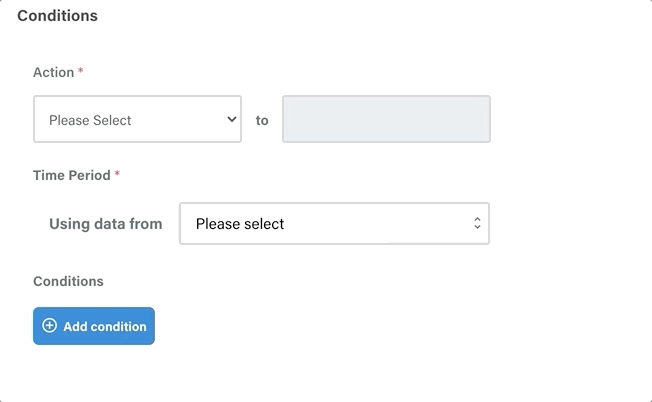Click the 'Time Period' field label
This screenshot has width=652, height=402.
72,175
